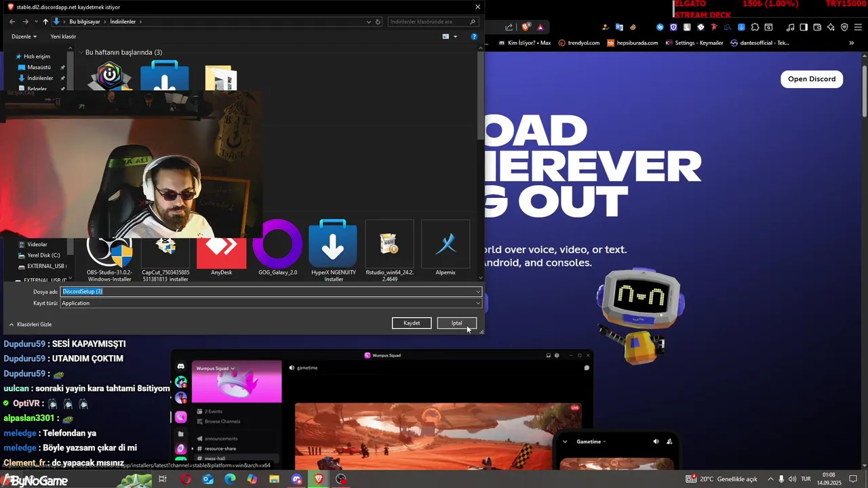Viewport: 868px width, 488px height.
Task: Open the Düzenle menu
Action: pos(24,37)
